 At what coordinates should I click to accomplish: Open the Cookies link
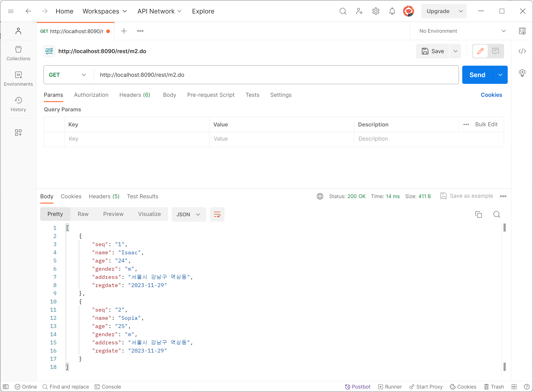click(491, 95)
